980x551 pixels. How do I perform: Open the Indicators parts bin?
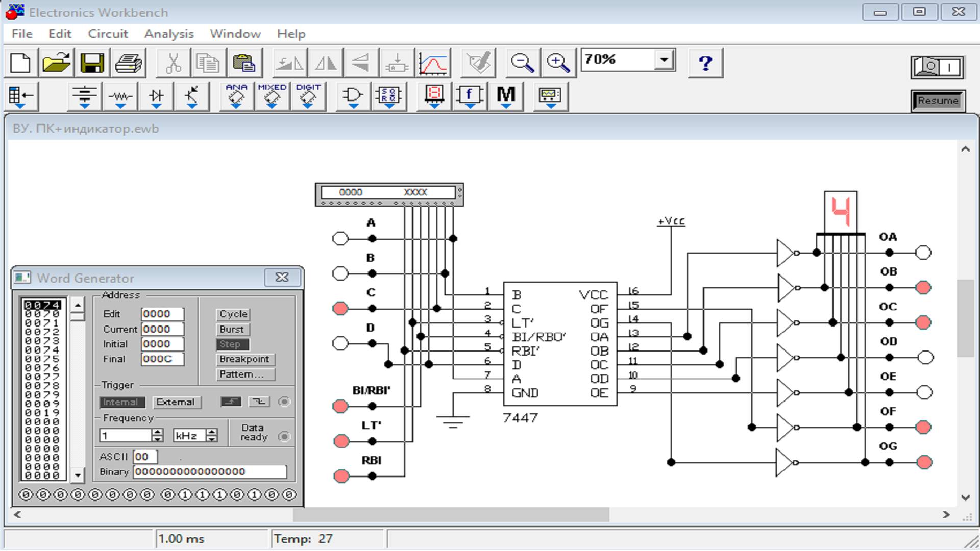[434, 95]
